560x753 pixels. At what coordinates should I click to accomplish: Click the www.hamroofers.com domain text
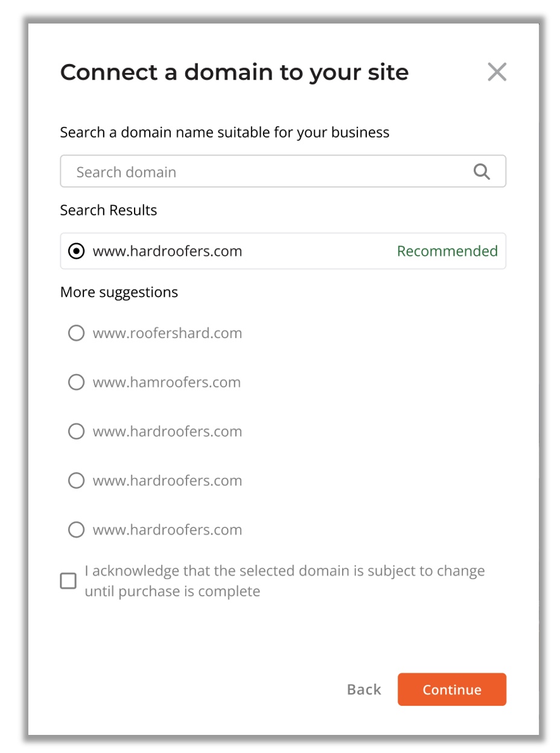tap(167, 383)
